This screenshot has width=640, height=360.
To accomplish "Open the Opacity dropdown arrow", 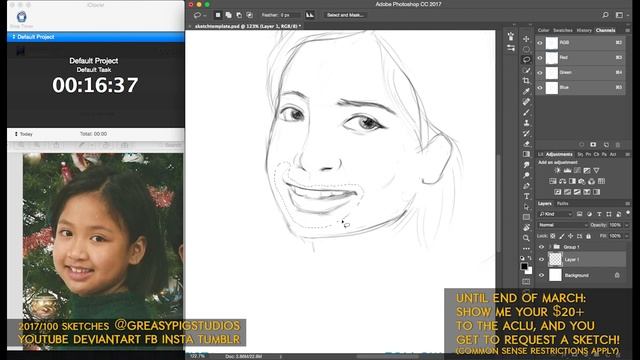I will click(627, 225).
